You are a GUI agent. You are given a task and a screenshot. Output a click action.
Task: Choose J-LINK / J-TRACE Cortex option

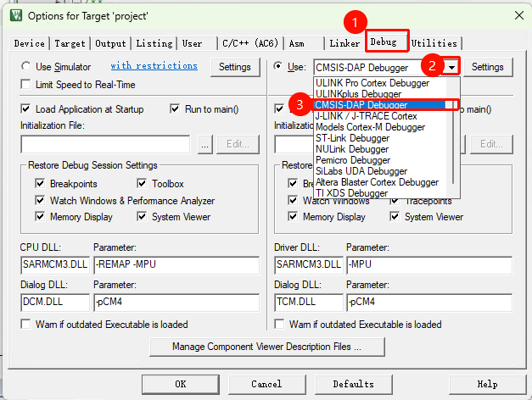(x=366, y=116)
